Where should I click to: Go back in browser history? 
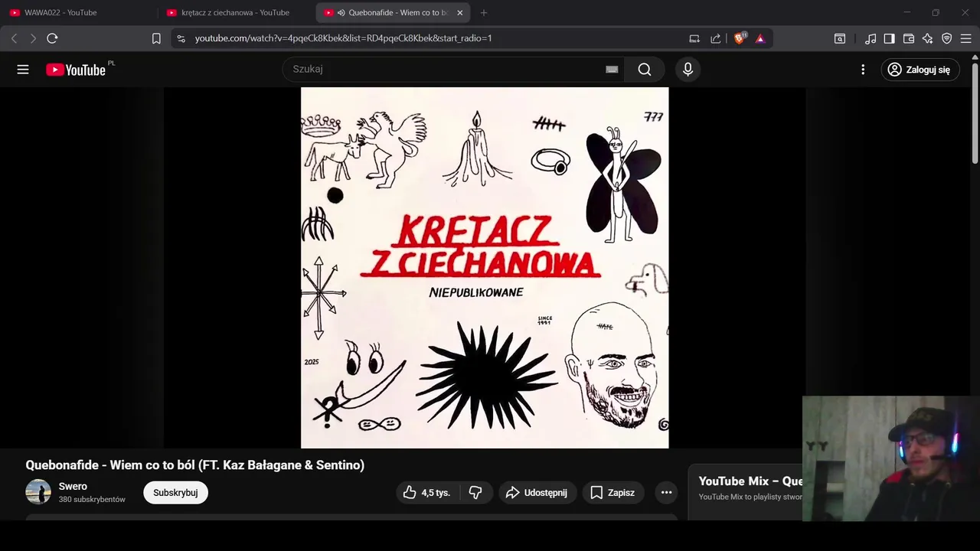pyautogui.click(x=14, y=38)
